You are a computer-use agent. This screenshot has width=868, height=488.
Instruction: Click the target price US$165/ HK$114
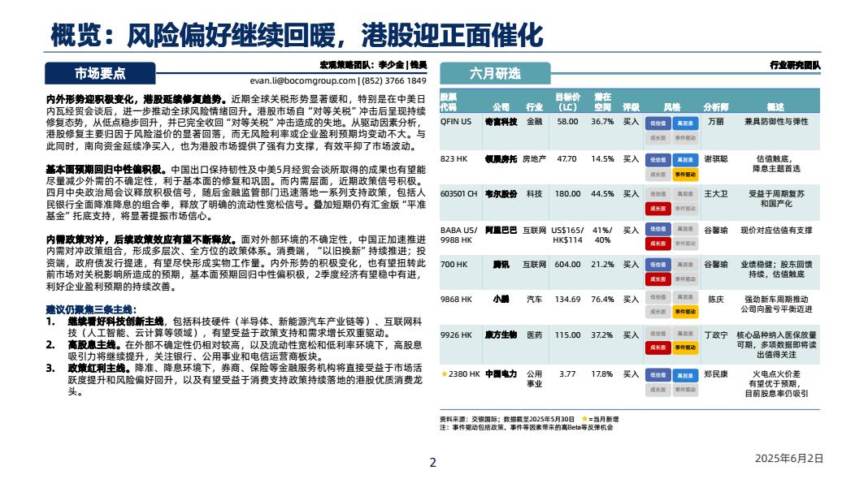pos(567,235)
